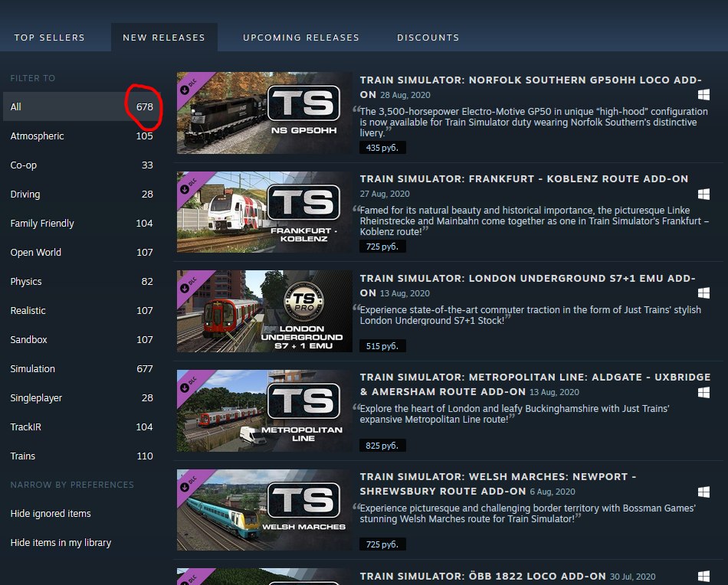Open Metropolitan Line route thumbnail
The image size is (728, 585).
coord(264,410)
